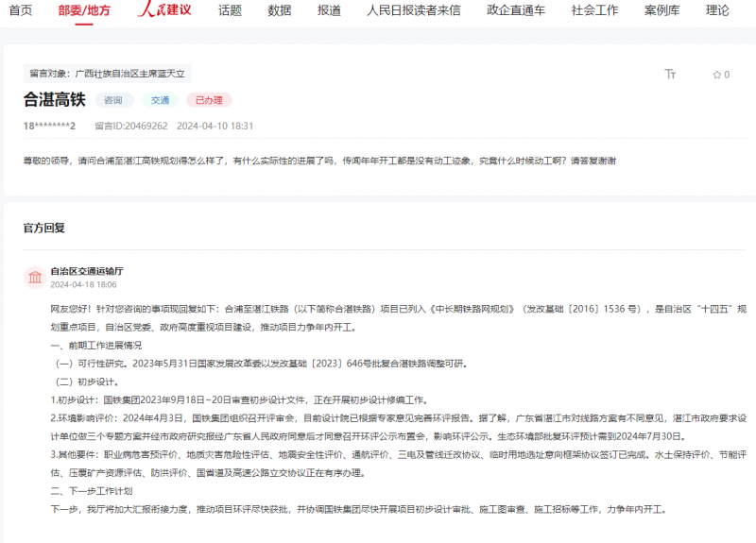756x543 pixels.
Task: Click the font size Tт icon
Action: pyautogui.click(x=670, y=75)
